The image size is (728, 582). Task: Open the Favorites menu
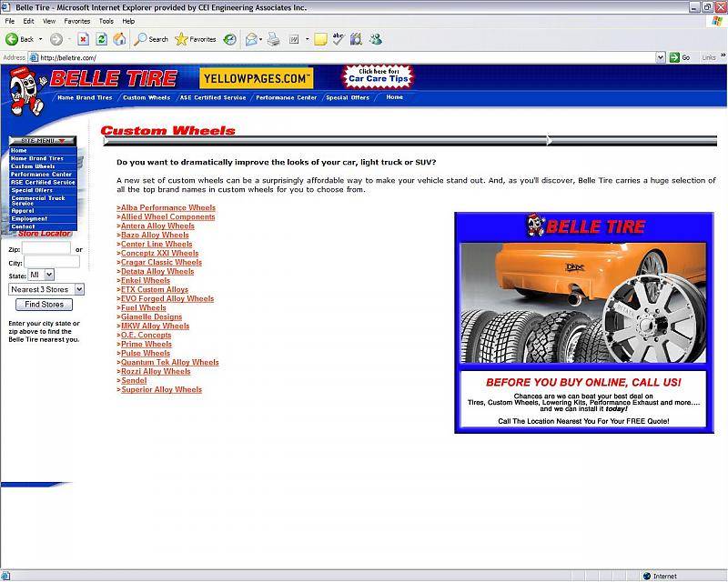(x=77, y=21)
